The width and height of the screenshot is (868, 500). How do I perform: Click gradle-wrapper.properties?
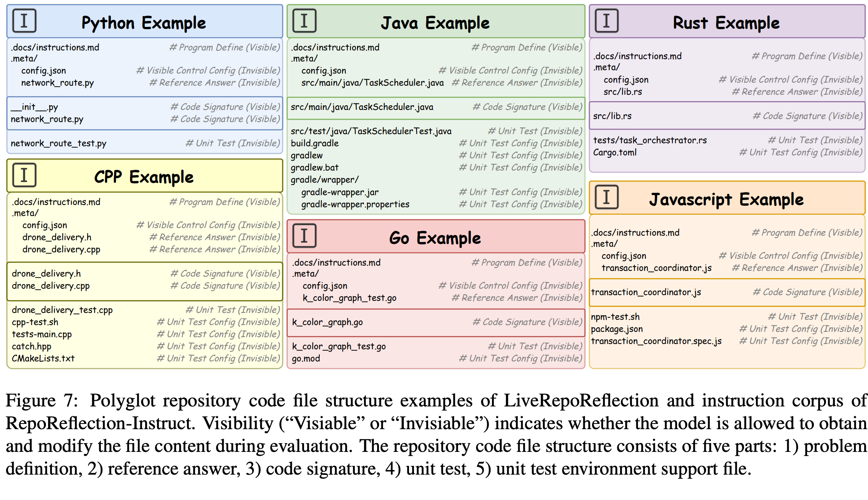[355, 205]
